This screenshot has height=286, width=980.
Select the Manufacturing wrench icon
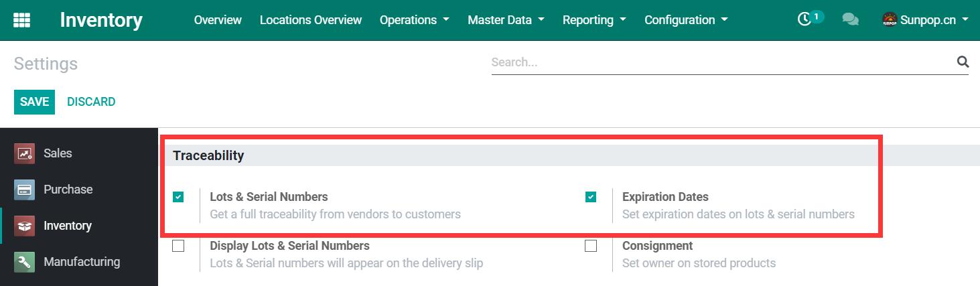pos(25,262)
